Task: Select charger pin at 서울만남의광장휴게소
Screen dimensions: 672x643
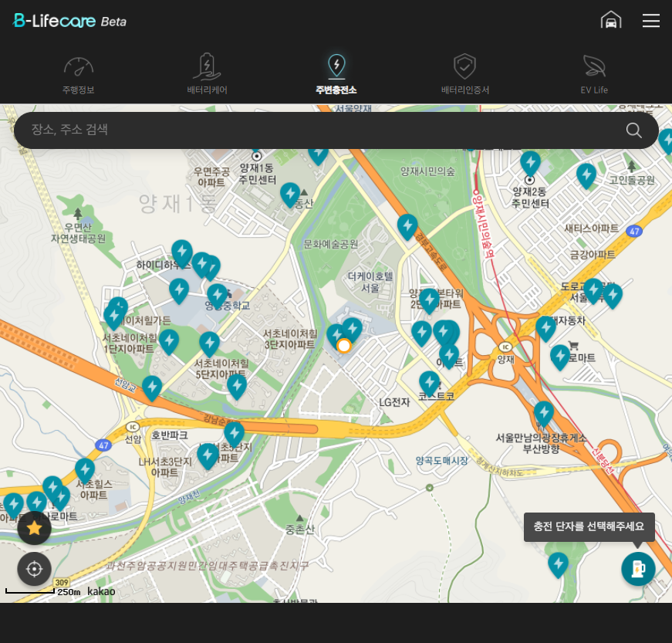Action: 543,414
